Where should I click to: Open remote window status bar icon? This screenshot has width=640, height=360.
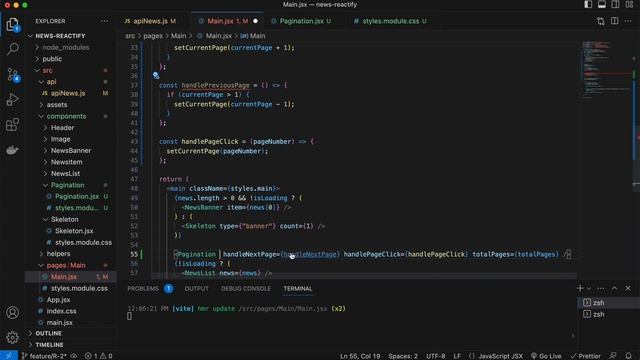point(9,356)
